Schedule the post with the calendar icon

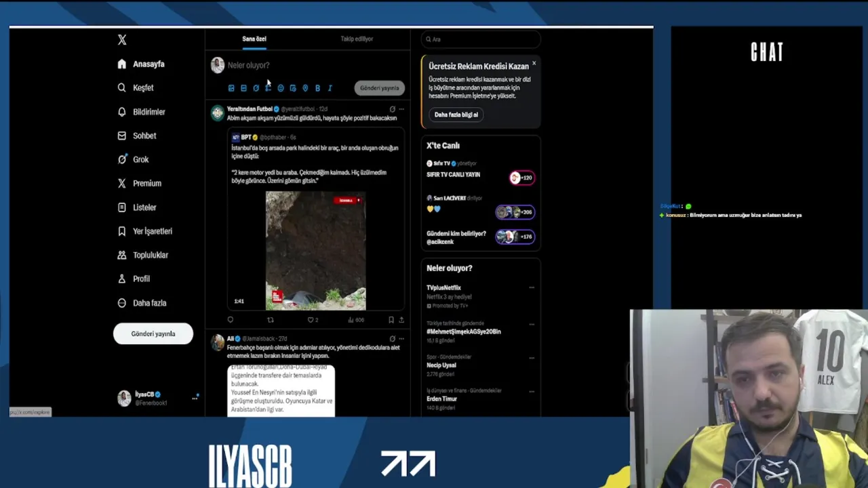(293, 88)
